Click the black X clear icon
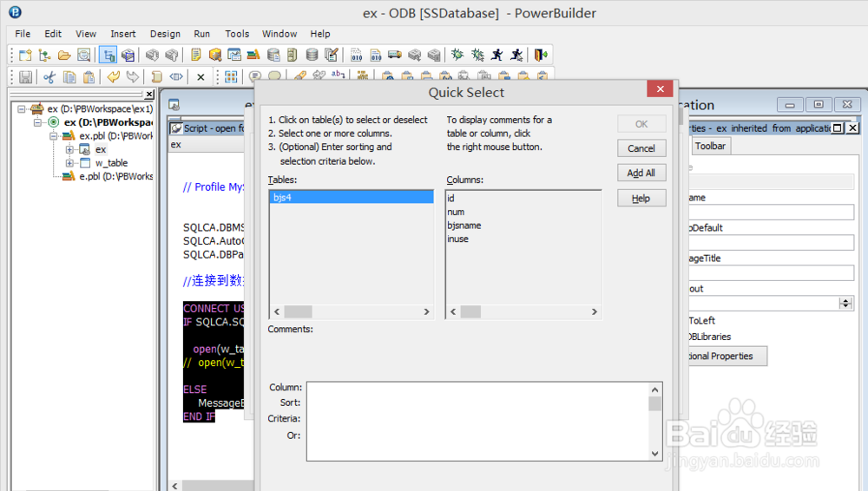This screenshot has width=868, height=491. (201, 77)
